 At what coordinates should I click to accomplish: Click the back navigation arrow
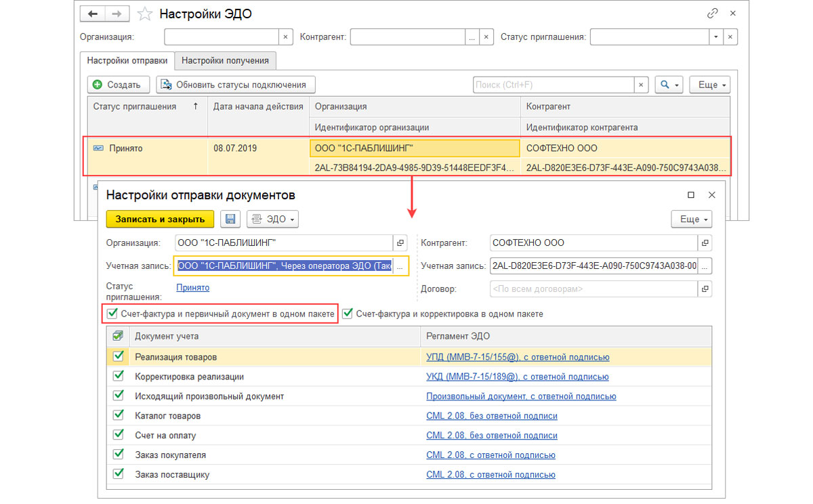93,14
